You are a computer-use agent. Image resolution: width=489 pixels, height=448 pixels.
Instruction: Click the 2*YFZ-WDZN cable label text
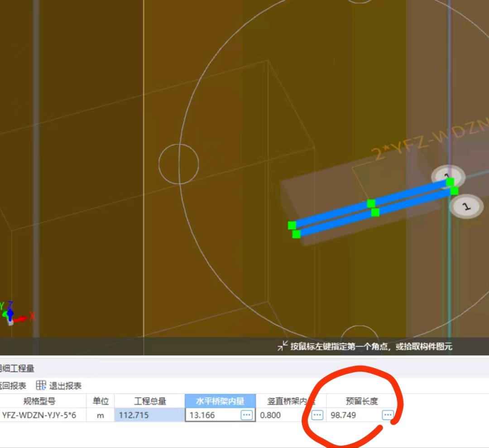431,139
